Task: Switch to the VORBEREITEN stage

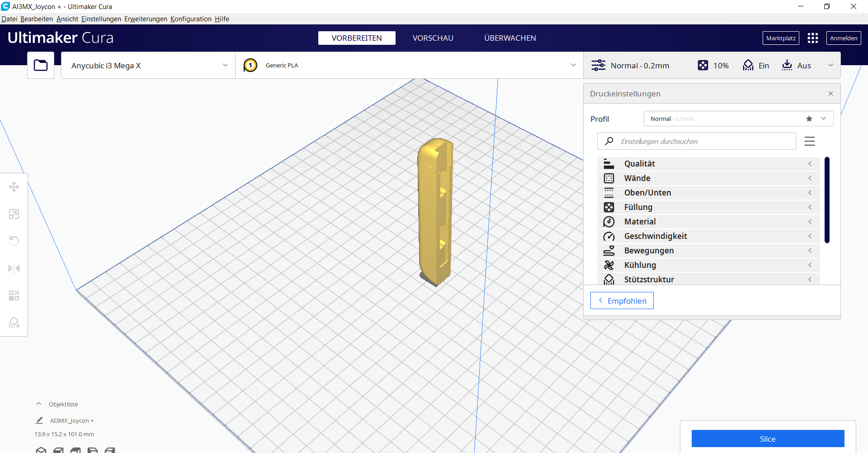Action: pos(357,38)
